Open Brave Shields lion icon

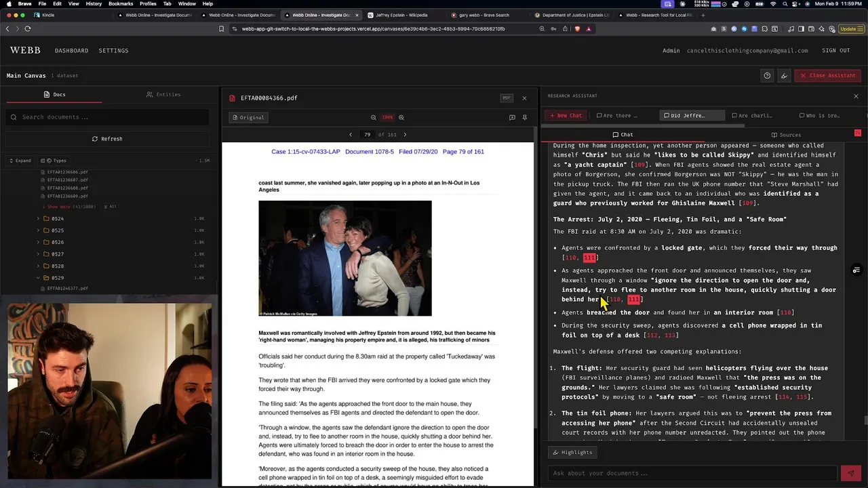tap(577, 28)
